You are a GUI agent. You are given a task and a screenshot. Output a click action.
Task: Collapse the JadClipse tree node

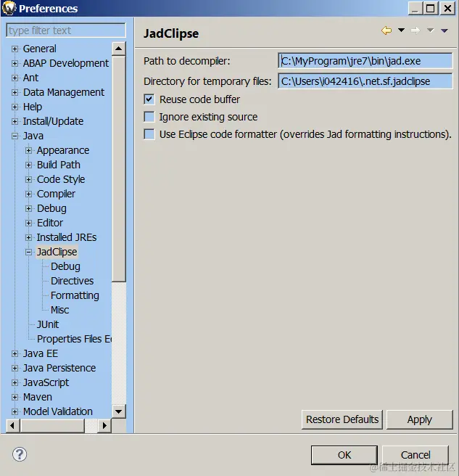pyautogui.click(x=28, y=252)
